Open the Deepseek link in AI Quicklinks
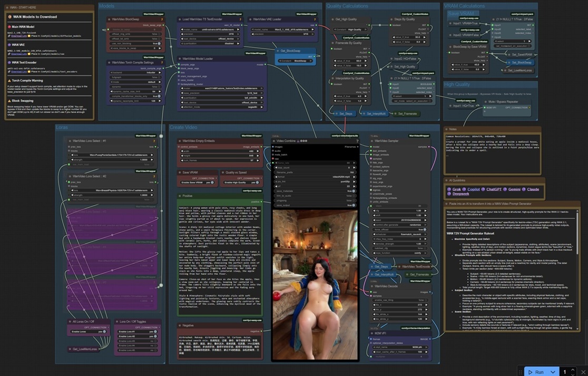The image size is (588, 376). click(460, 194)
